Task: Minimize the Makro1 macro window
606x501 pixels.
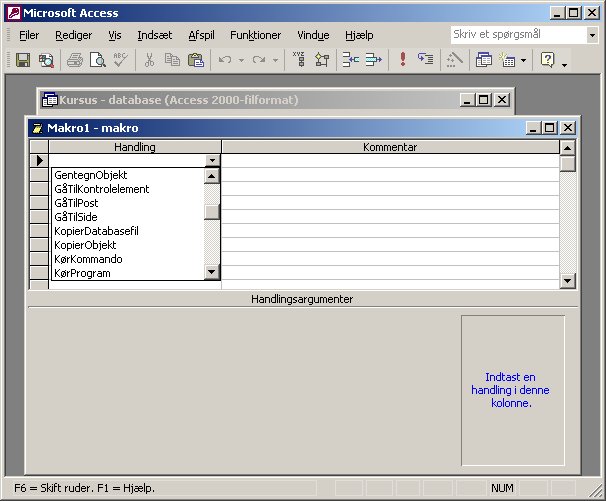Action: pyautogui.click(x=533, y=128)
